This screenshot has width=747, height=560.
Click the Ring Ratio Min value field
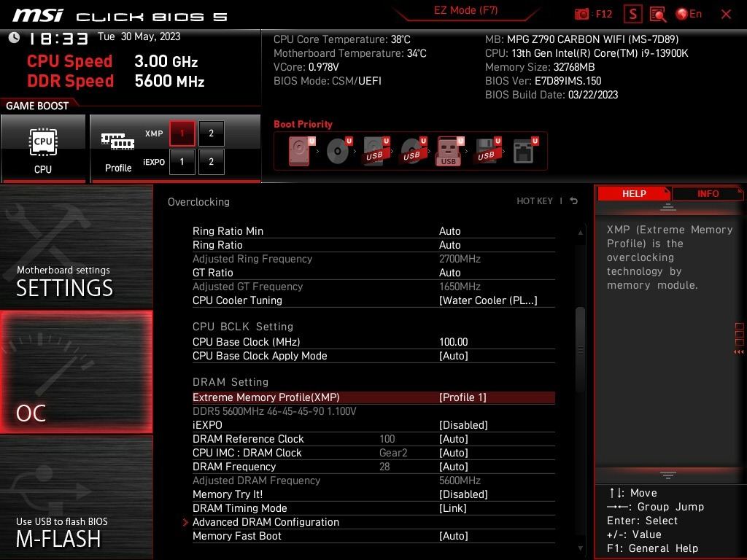[x=449, y=231]
